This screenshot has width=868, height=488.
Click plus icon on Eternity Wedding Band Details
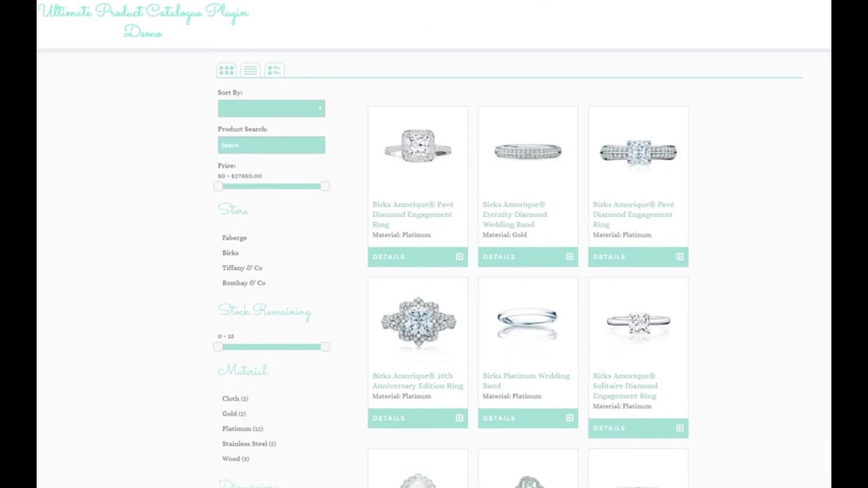tap(570, 257)
